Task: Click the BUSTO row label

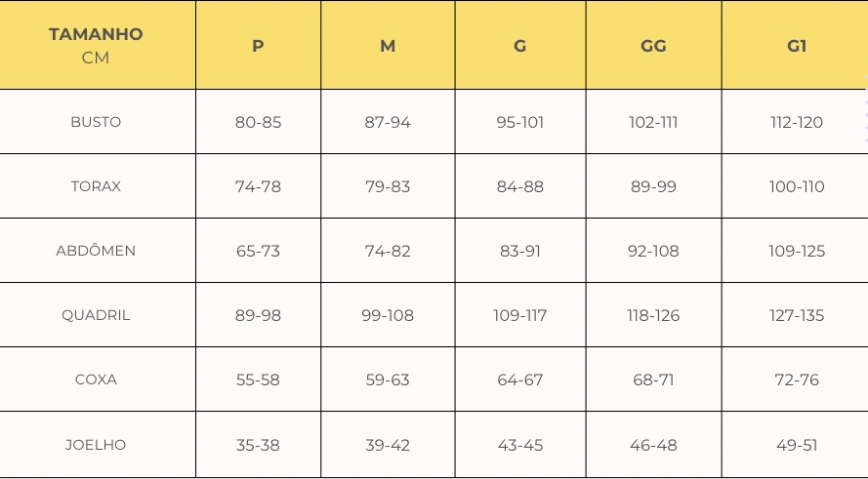Action: point(96,122)
